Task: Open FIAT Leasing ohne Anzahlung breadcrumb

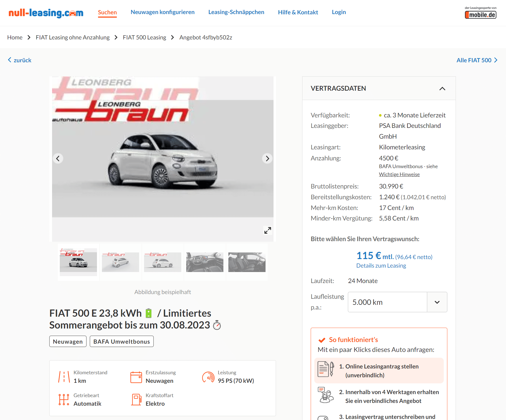Action: click(x=73, y=37)
